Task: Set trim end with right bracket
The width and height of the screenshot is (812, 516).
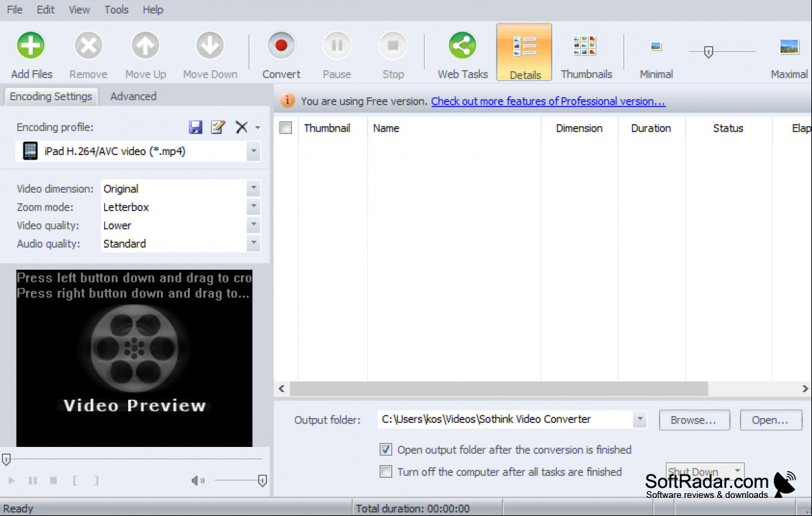Action: (x=96, y=480)
